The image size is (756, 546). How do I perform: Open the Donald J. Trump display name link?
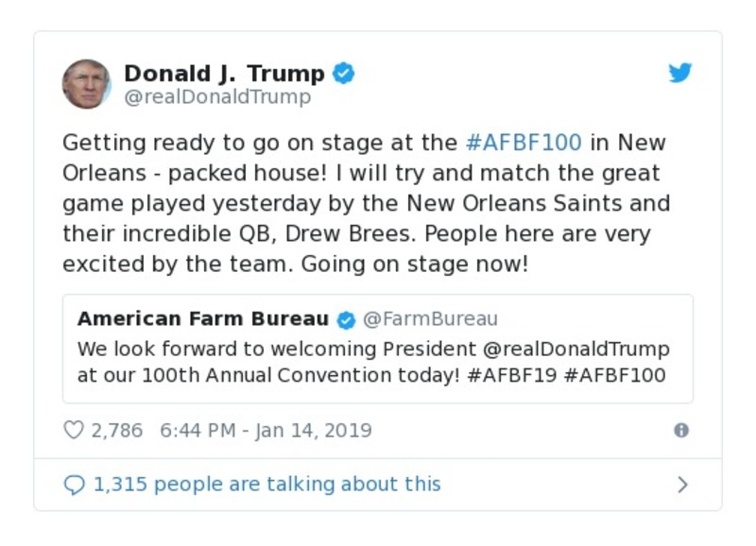[224, 74]
